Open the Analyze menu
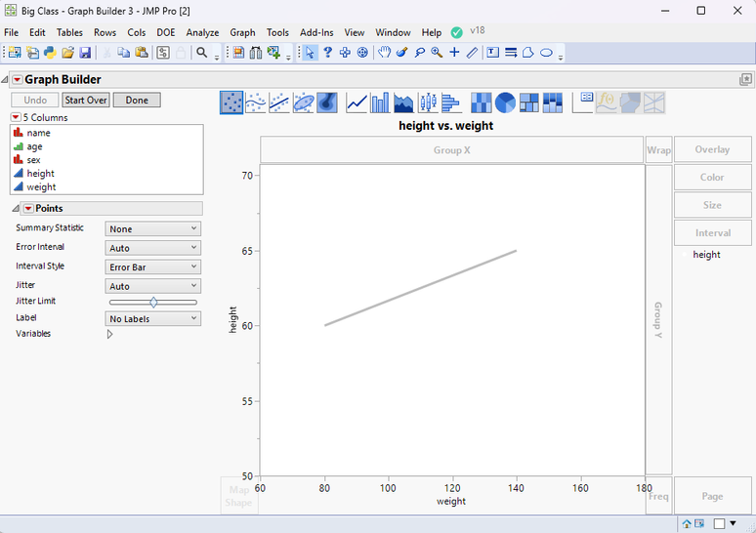This screenshot has height=533, width=756. coord(202,32)
